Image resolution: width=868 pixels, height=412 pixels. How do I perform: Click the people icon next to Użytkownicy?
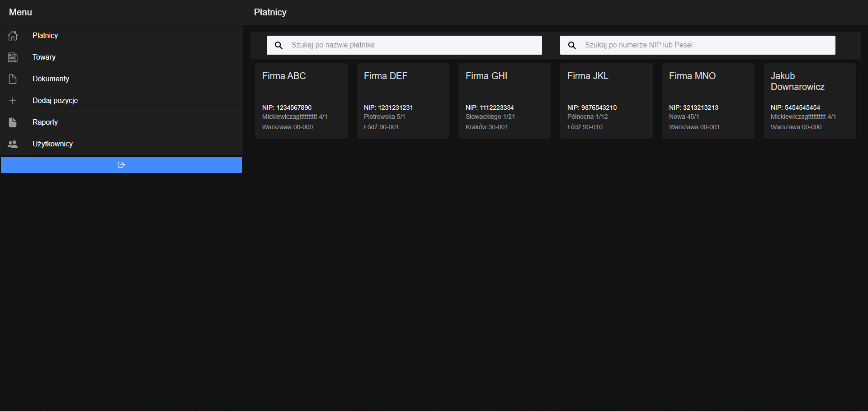pos(12,144)
